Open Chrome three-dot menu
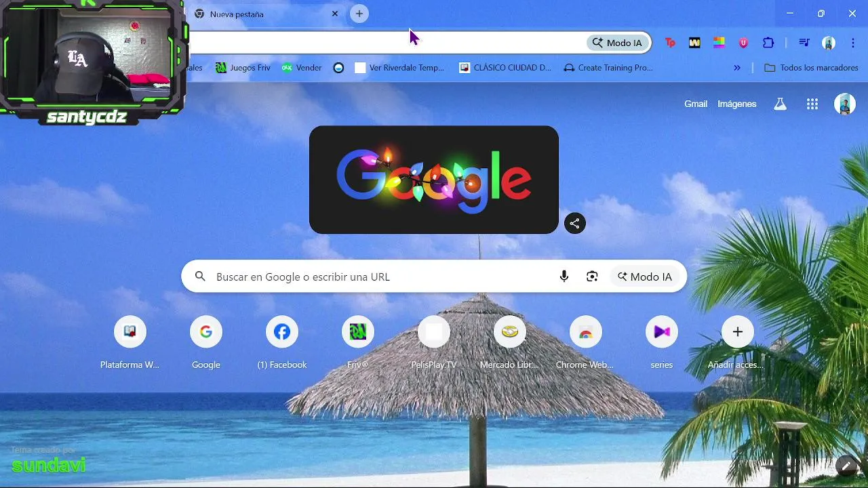 853,43
